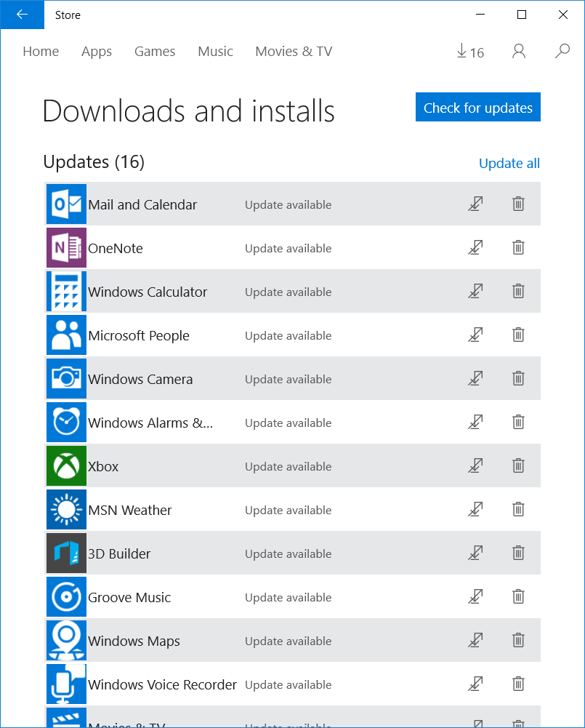Start the OneNote update download
The height and width of the screenshot is (728, 585).
point(475,247)
